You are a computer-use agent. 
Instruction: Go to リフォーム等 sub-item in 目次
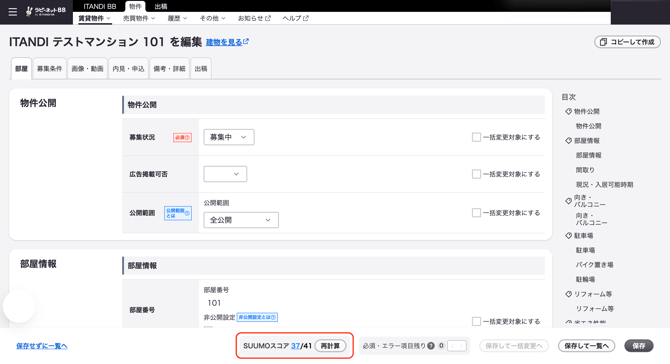[595, 308]
